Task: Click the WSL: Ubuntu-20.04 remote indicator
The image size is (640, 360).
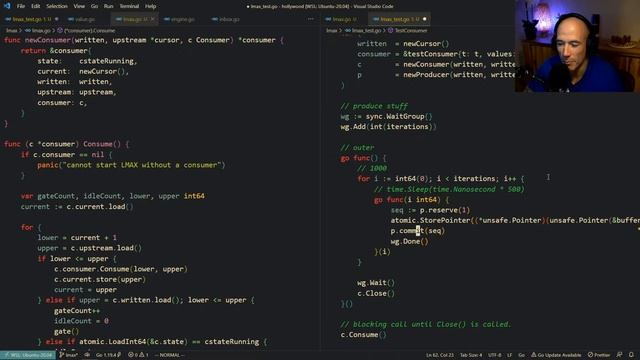Action: coord(28,355)
